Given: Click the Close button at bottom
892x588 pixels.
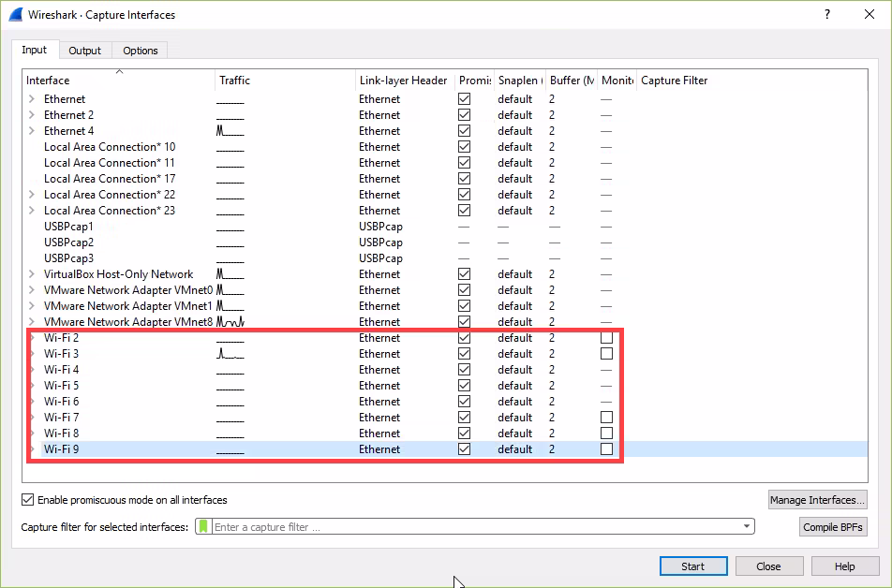Looking at the screenshot, I should (769, 566).
